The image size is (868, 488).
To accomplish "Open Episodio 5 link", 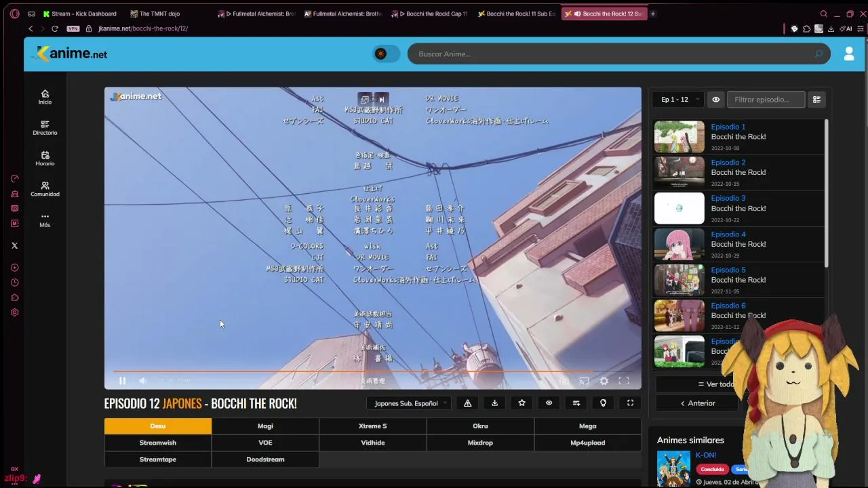I will click(728, 270).
